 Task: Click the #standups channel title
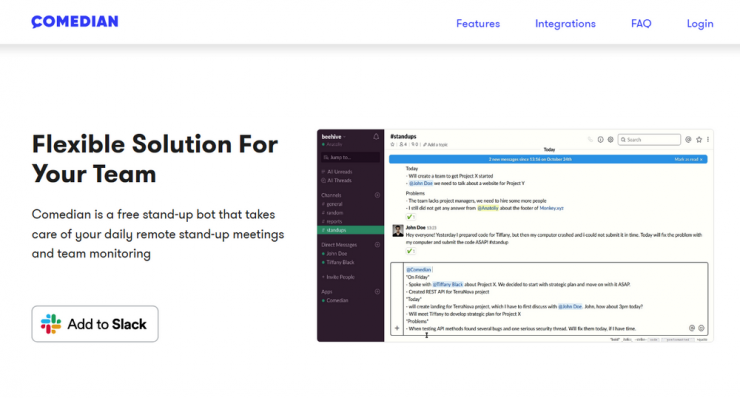tap(403, 136)
